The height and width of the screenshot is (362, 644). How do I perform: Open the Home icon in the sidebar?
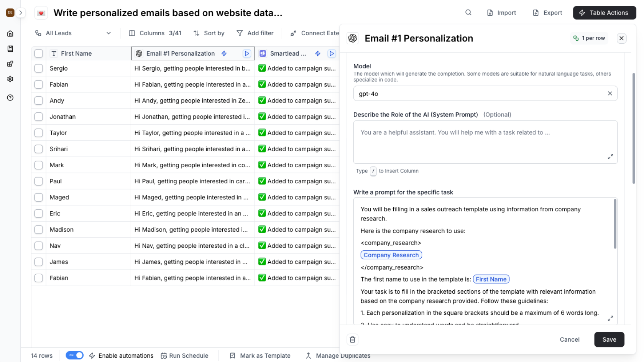(10, 33)
